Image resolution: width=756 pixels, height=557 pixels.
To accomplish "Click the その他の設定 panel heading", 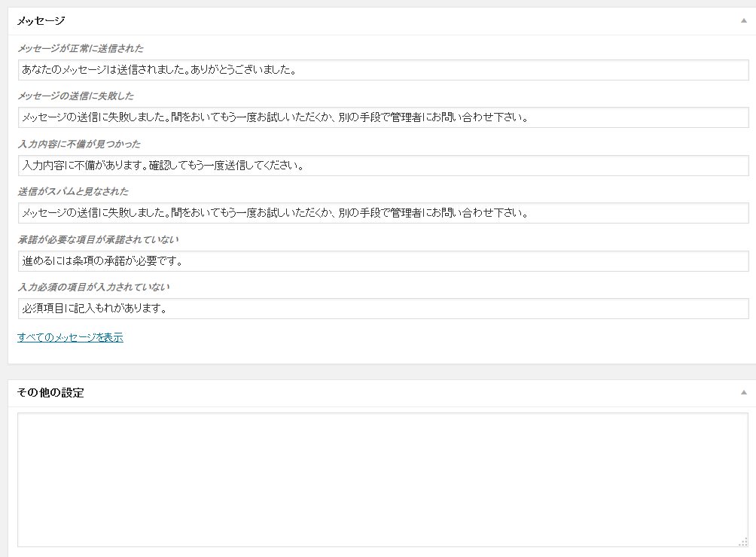I will click(50, 393).
